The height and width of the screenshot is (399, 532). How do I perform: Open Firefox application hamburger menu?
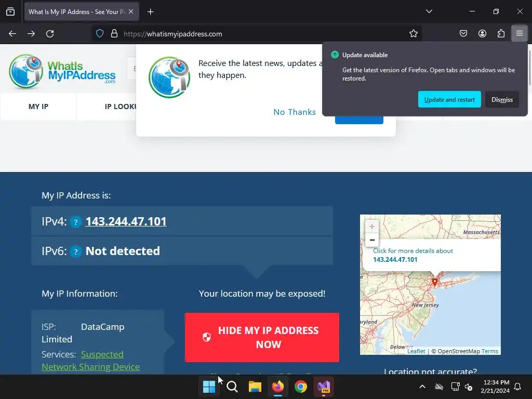[520, 33]
